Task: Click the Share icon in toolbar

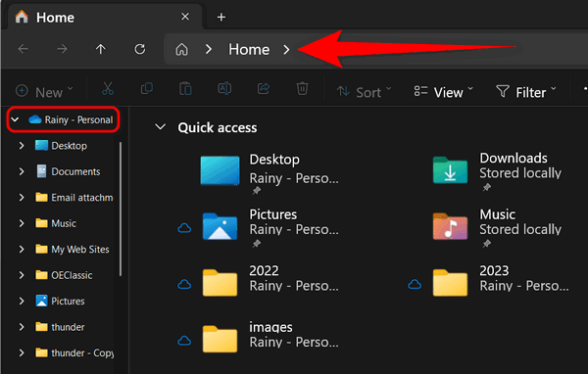Action: (264, 89)
